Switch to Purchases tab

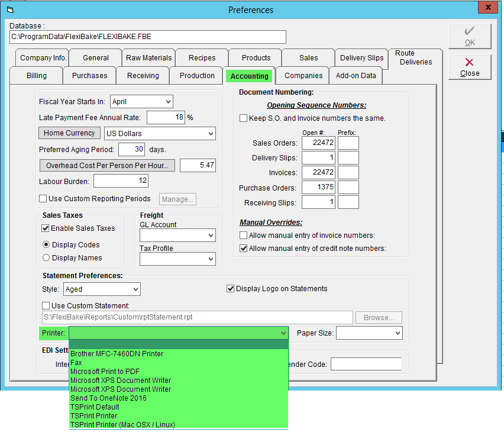pos(89,76)
